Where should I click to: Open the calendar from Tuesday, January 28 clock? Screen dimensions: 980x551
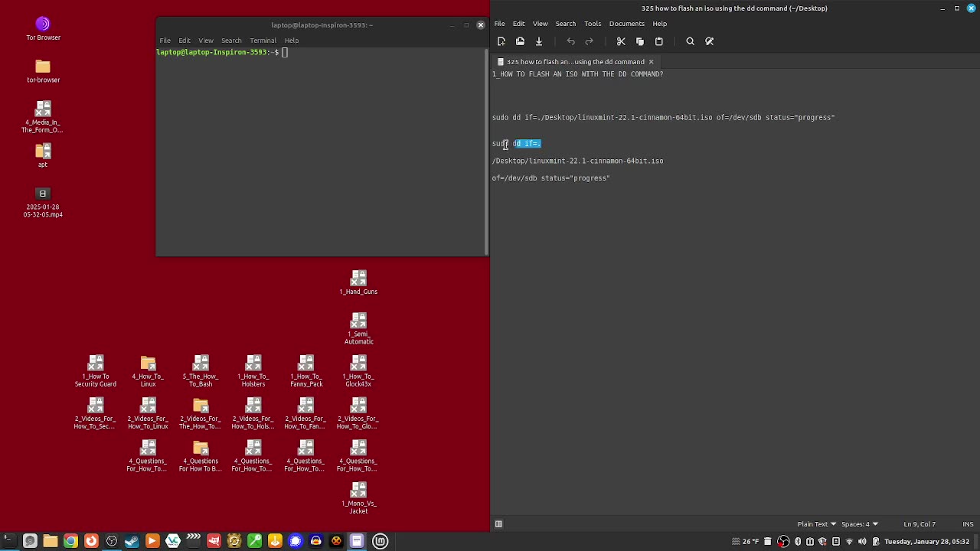[x=927, y=542]
